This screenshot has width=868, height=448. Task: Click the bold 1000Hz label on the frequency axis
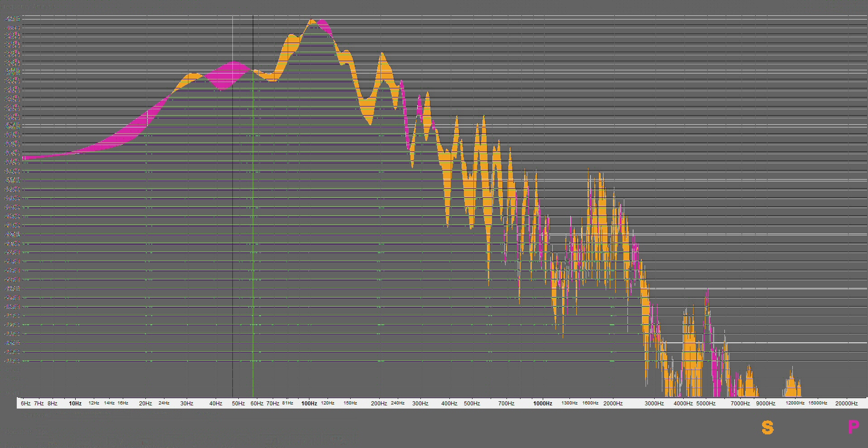coord(542,403)
